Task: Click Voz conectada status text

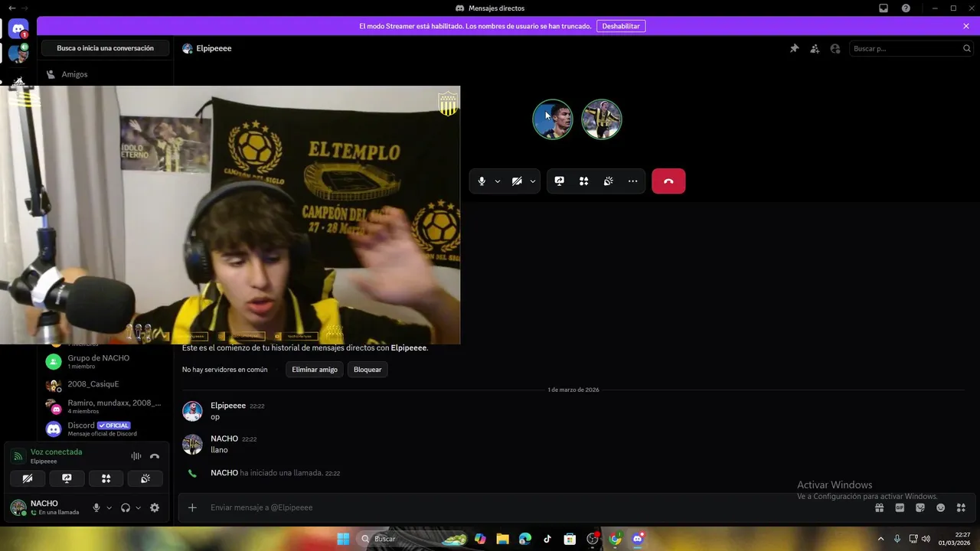Action: 56,452
